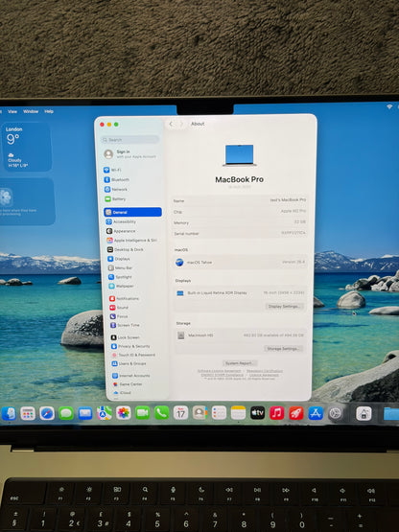The image size is (399, 532).
Task: Open Maps from the Dock
Action: click(x=105, y=413)
